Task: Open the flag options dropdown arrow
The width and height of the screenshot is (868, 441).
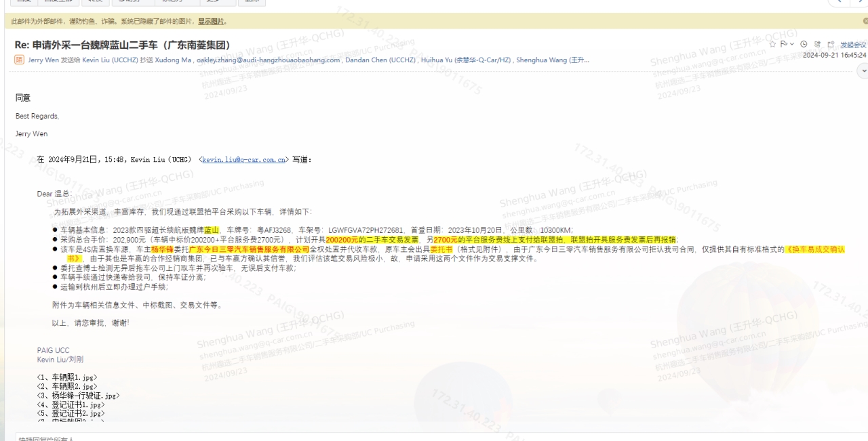Action: [x=791, y=44]
